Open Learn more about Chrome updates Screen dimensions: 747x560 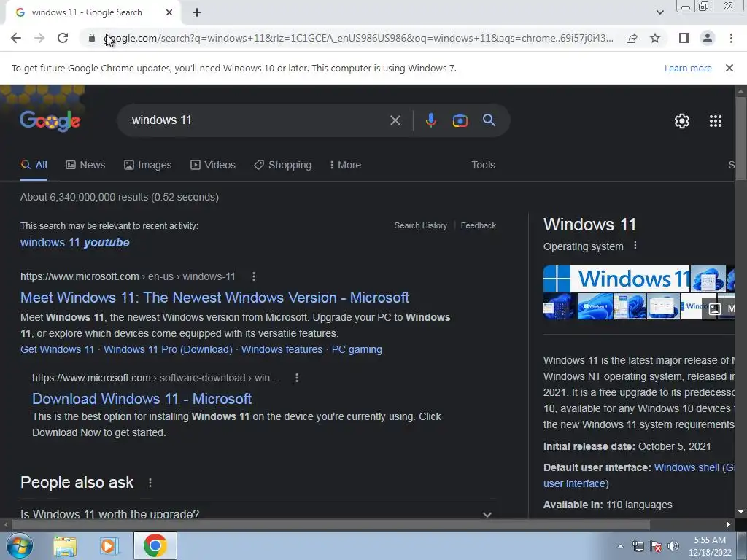688,68
